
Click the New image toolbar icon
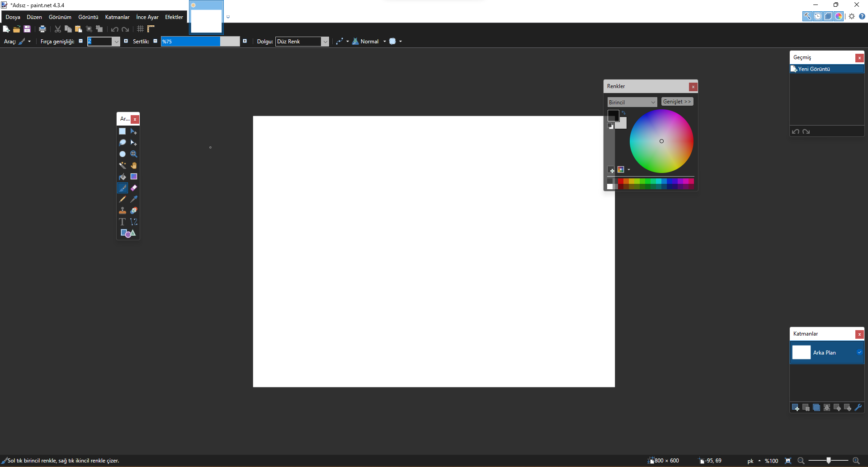6,29
